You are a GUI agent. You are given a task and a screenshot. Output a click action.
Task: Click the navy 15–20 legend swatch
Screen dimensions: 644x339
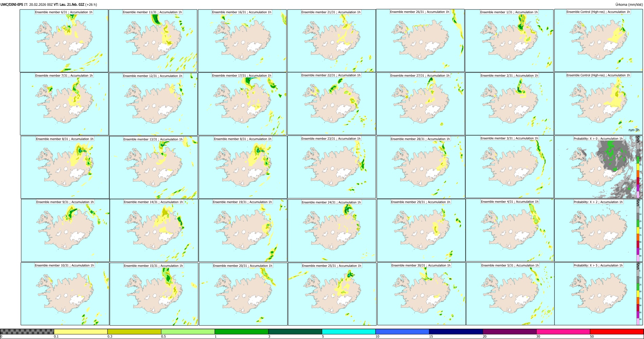[x=456, y=332]
